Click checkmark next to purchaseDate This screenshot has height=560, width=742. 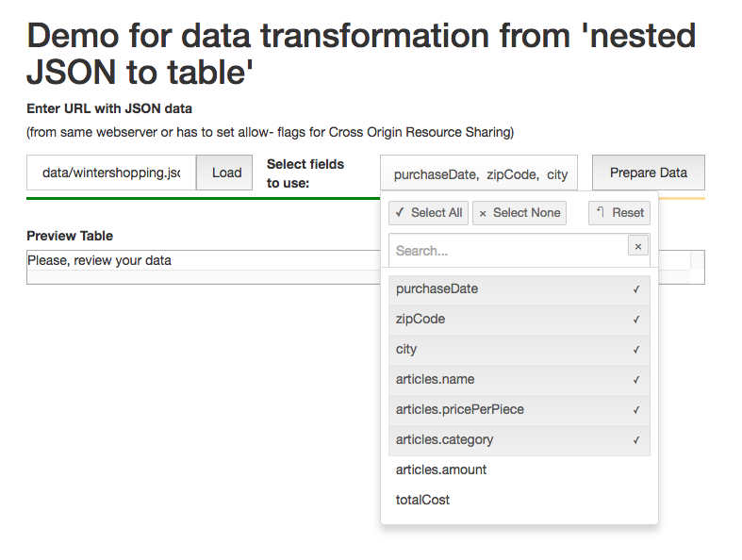(x=636, y=289)
